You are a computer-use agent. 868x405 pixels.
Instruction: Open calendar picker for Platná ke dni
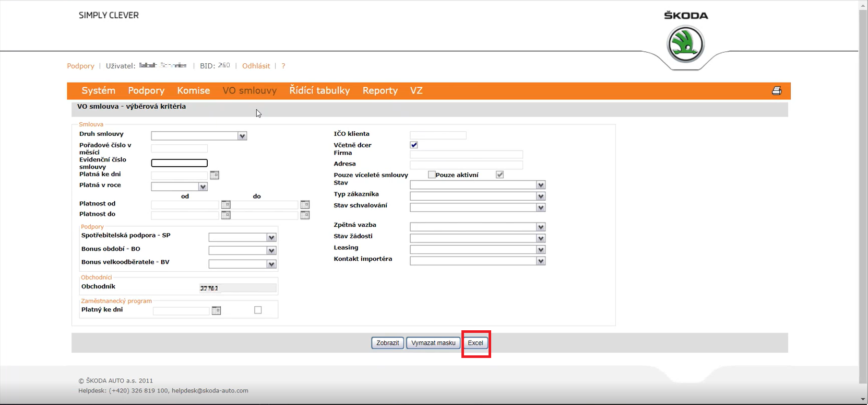click(214, 175)
